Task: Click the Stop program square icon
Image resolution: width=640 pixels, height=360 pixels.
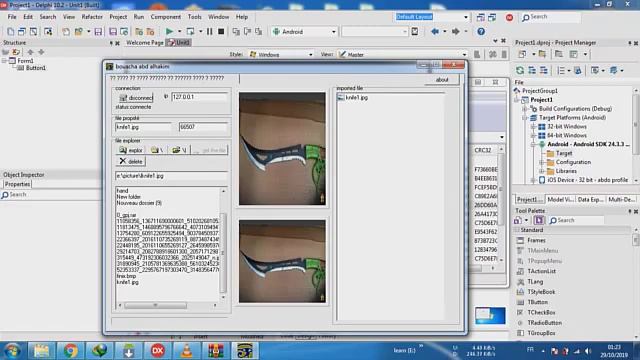Action: pyautogui.click(x=221, y=31)
